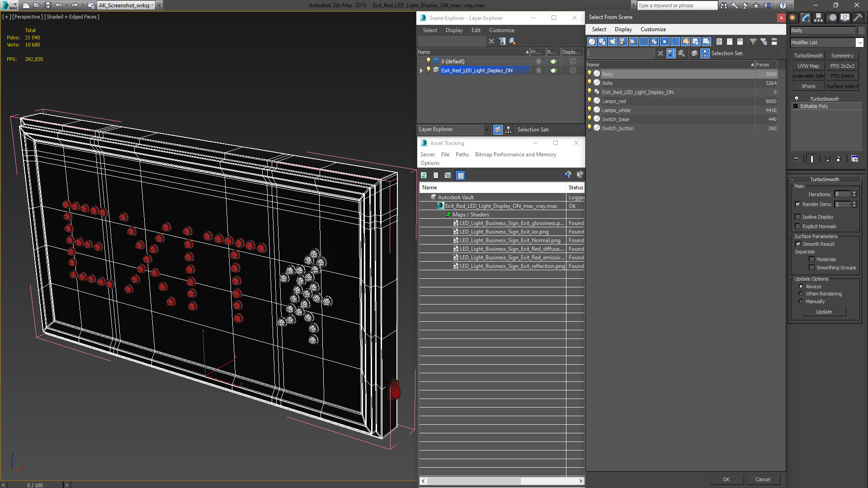Expand Exit_Red_LED_Light_Display_ON layer in Scene Explorer
868x488 pixels.
coord(421,70)
